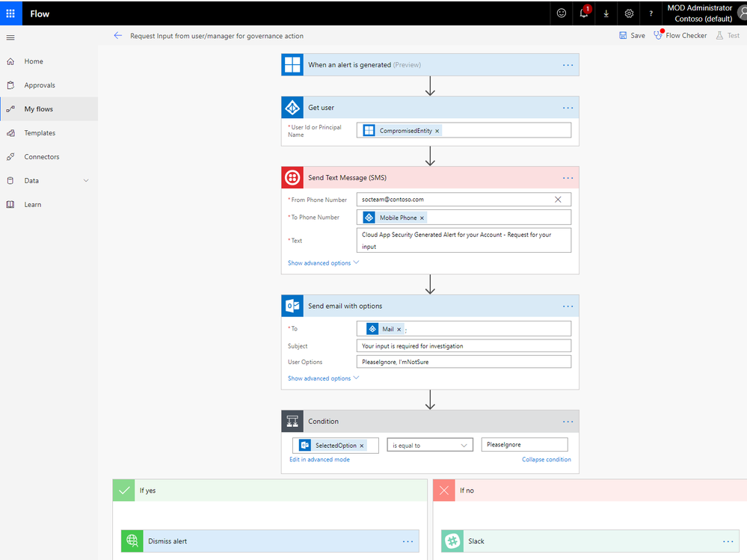
Task: Click the Flow title in header
Action: pos(40,13)
